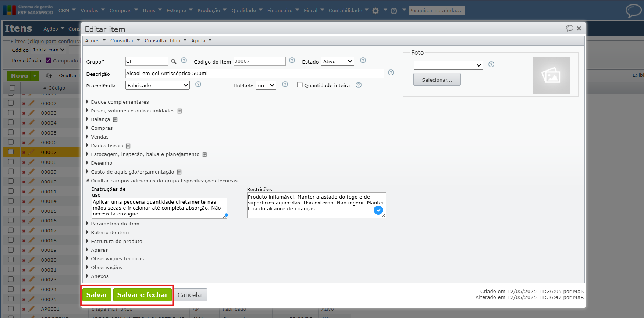Open the settings gear in the main menu
This screenshot has width=644, height=318.
(x=376, y=11)
